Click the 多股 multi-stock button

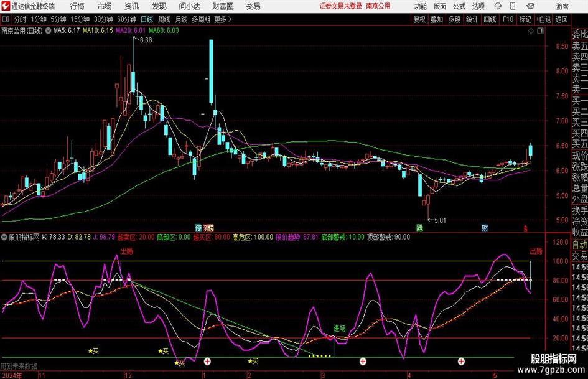coord(454,19)
